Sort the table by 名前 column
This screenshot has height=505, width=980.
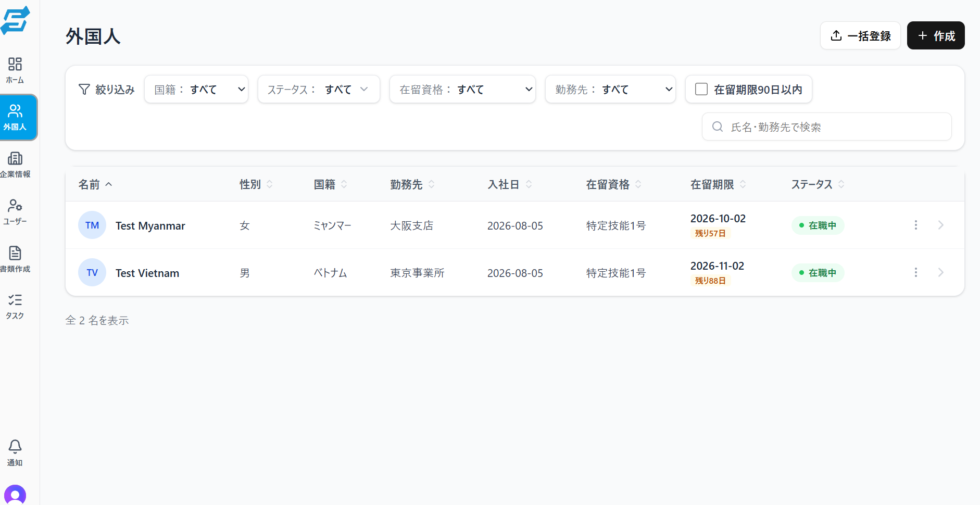click(x=95, y=184)
